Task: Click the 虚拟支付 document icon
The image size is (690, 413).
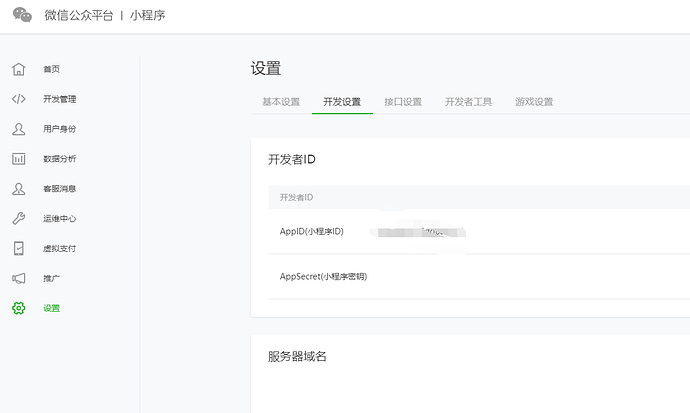Action: pyautogui.click(x=18, y=248)
